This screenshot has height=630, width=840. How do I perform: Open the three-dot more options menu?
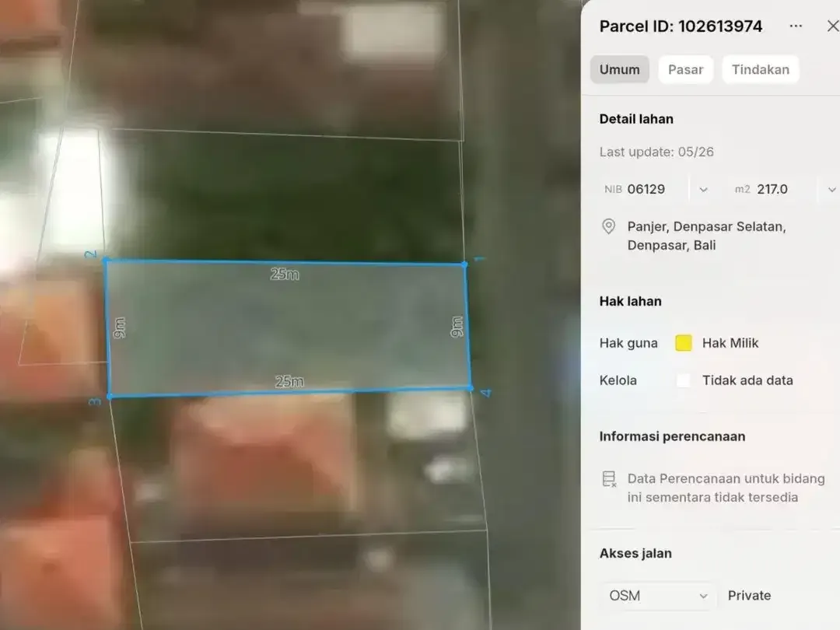click(796, 26)
